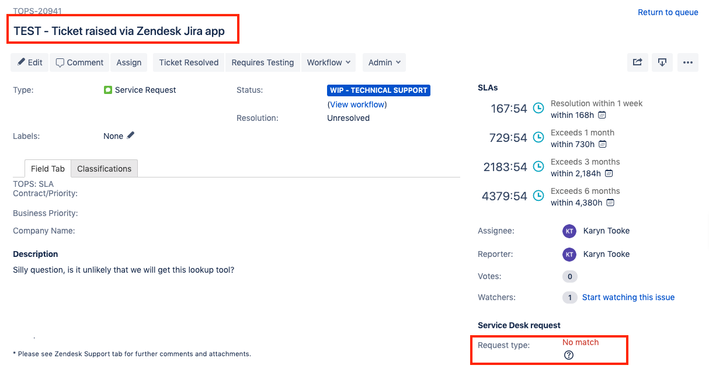
Task: Open the more actions ellipsis menu
Action: click(x=688, y=62)
